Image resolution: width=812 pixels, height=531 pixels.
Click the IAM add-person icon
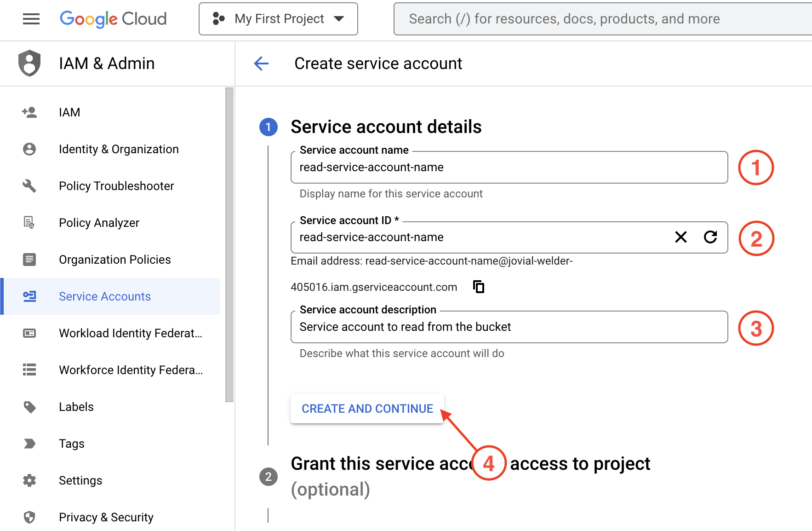[x=29, y=112]
